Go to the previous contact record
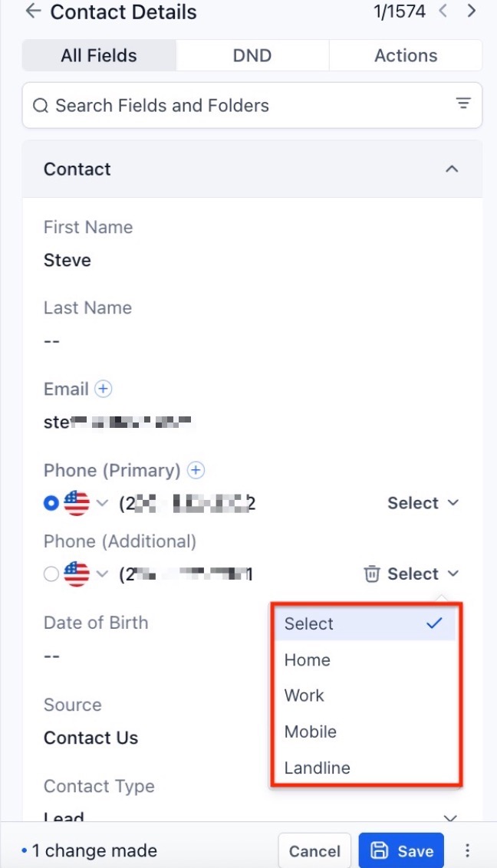The width and height of the screenshot is (497, 868). click(x=443, y=12)
